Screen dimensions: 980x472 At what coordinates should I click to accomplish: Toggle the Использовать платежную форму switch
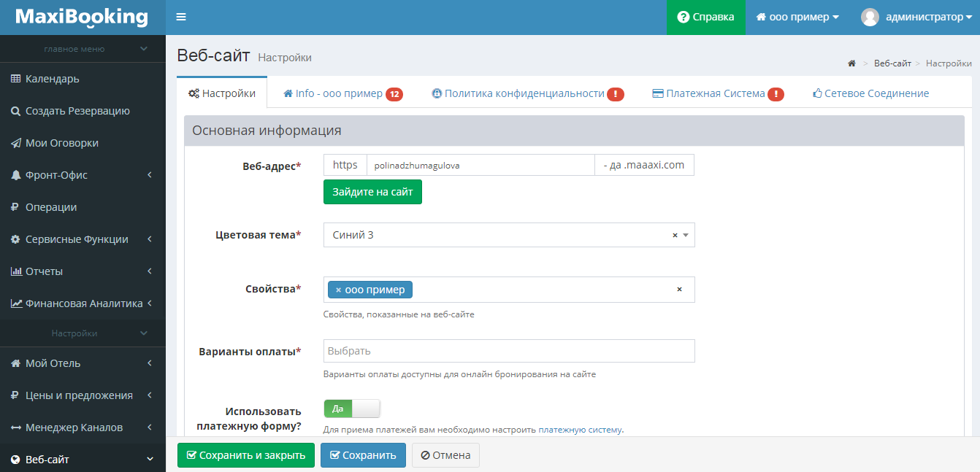[353, 409]
